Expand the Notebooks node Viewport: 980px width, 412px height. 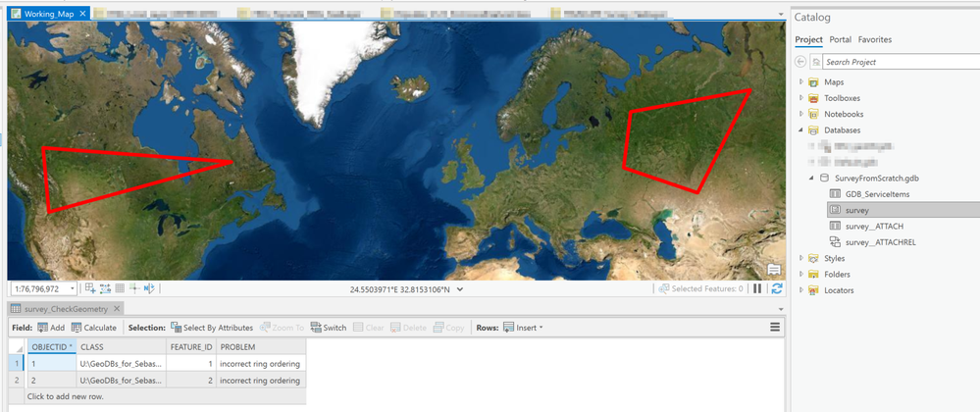click(801, 115)
